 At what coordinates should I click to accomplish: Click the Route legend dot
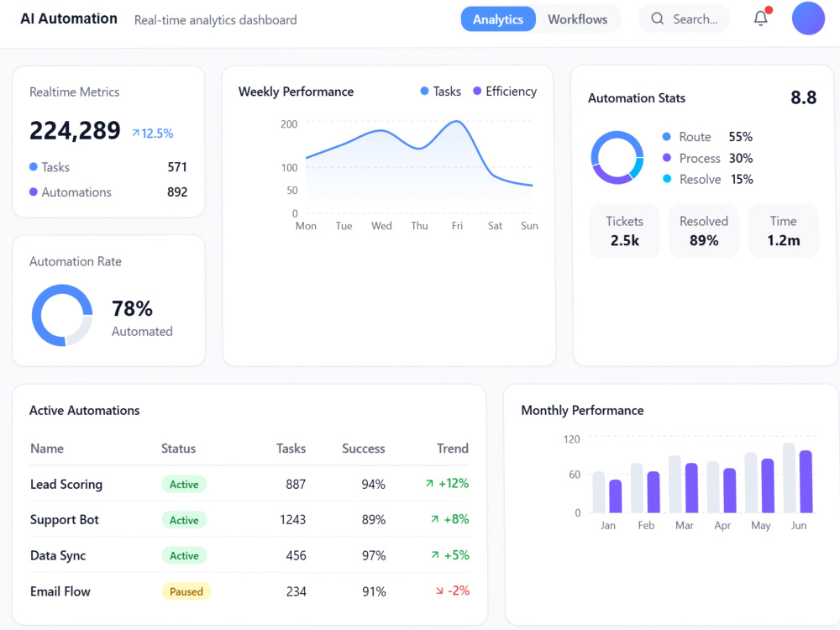point(666,137)
